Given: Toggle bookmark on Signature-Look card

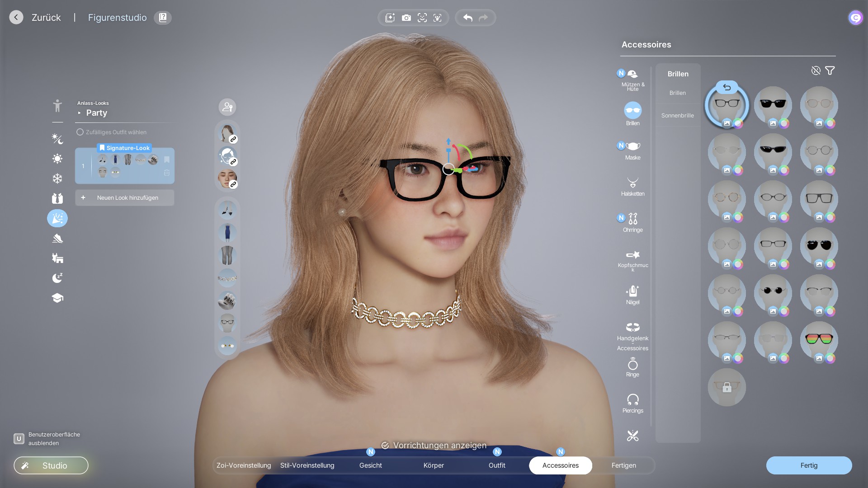Looking at the screenshot, I should (167, 160).
